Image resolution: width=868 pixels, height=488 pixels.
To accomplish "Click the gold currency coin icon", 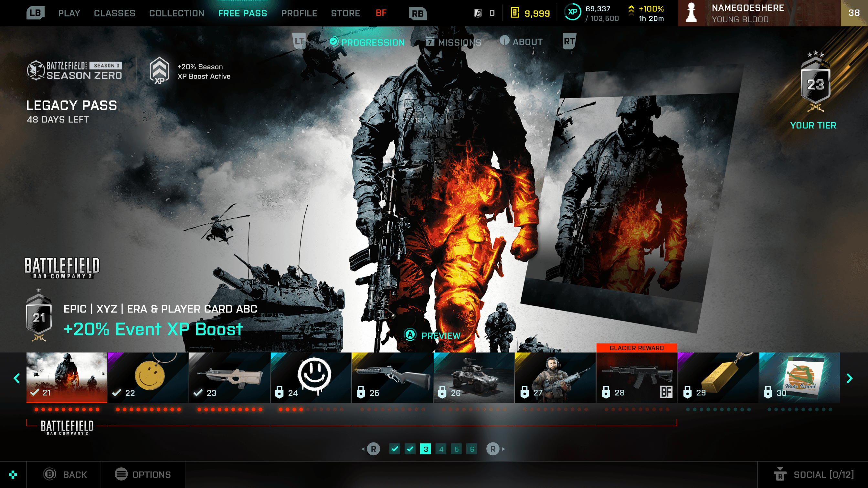I will point(514,13).
